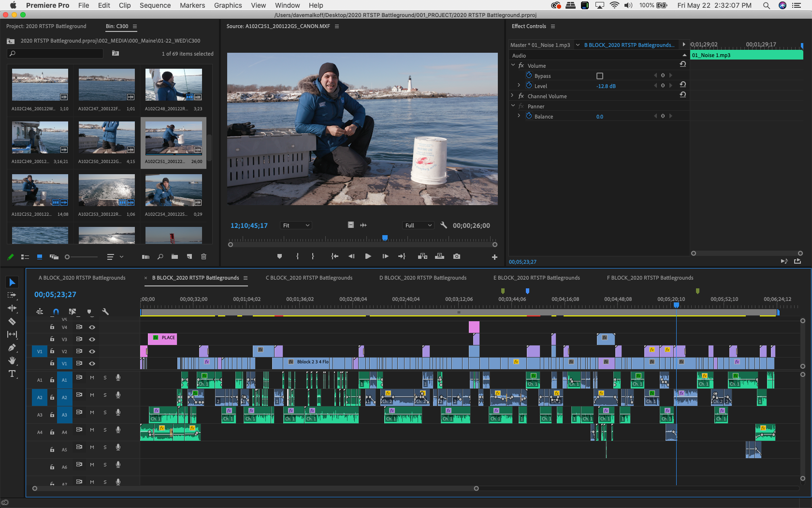Open the Sequence menu
This screenshot has width=812, height=508.
[x=155, y=5]
